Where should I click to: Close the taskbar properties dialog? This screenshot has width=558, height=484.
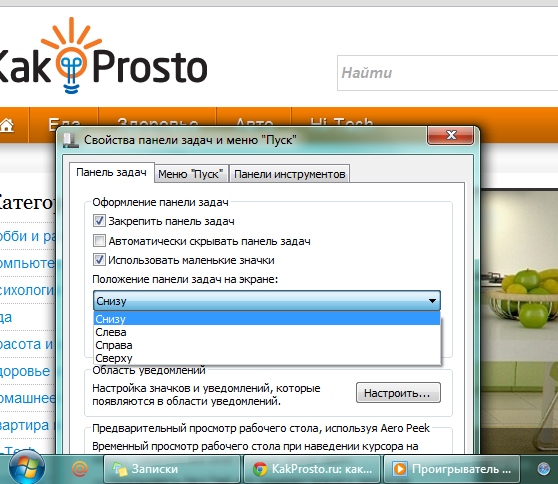click(x=451, y=135)
